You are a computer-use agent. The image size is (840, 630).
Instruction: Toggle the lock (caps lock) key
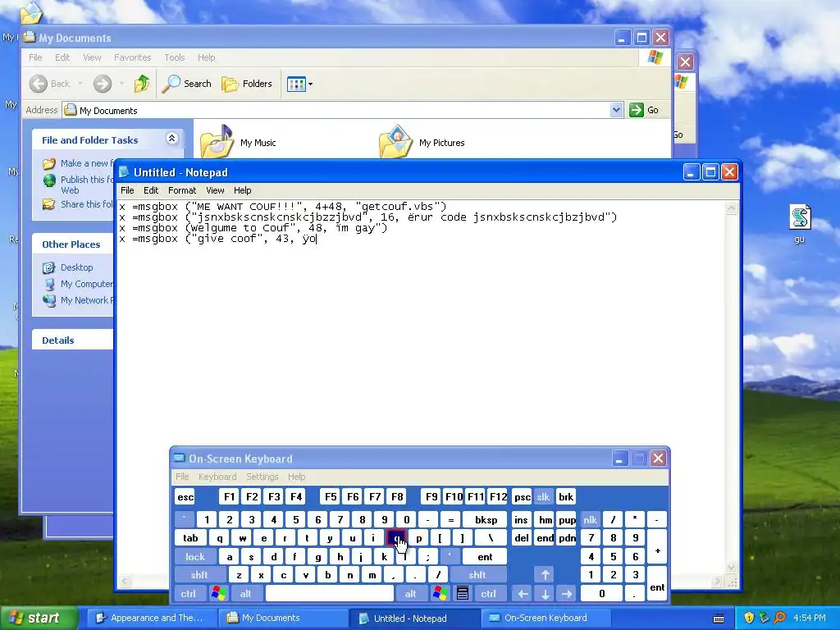click(x=195, y=557)
